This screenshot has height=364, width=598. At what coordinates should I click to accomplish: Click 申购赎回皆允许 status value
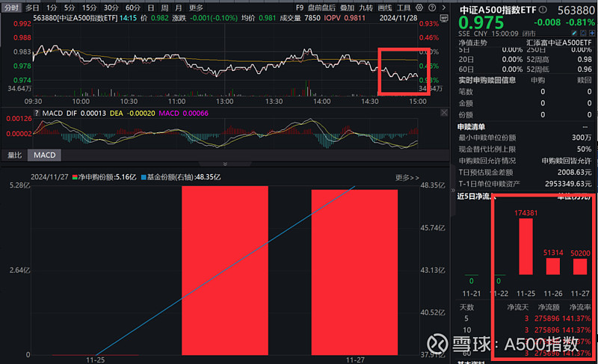(567, 161)
